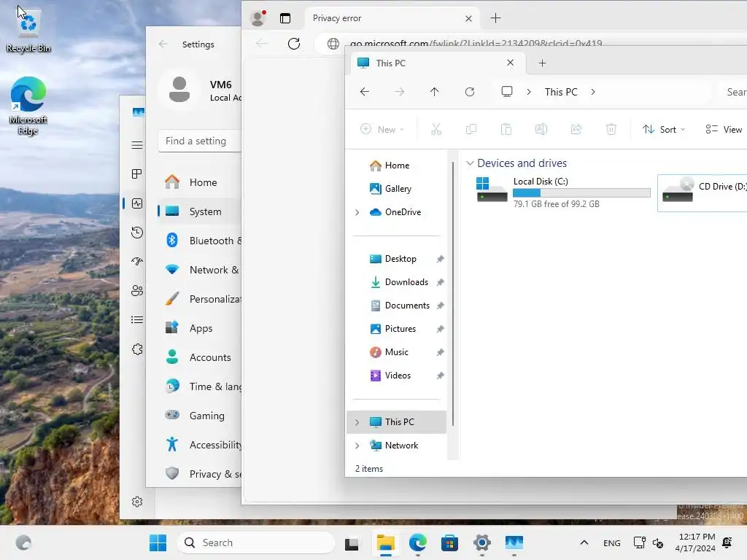Show hidden system tray icons
The width and height of the screenshot is (747, 560).
[584, 542]
